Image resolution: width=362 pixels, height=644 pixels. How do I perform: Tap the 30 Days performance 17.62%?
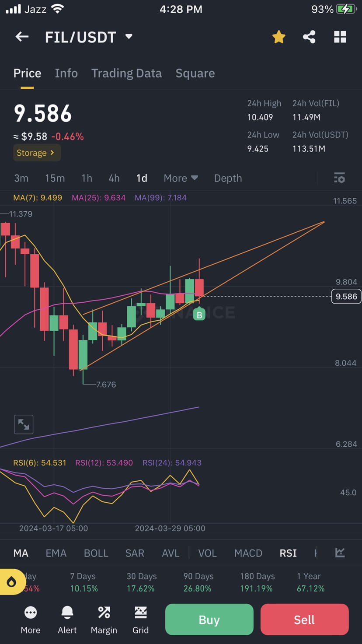141,582
